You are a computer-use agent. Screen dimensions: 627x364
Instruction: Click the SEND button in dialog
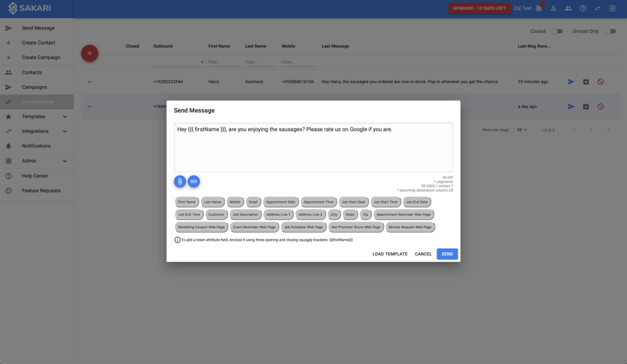(x=447, y=254)
